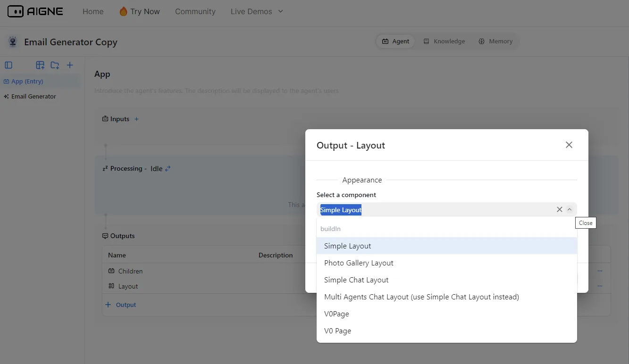Select App (Entry) in the sidebar
Screen dimensions: 629x364
pyautogui.click(x=40, y=81)
